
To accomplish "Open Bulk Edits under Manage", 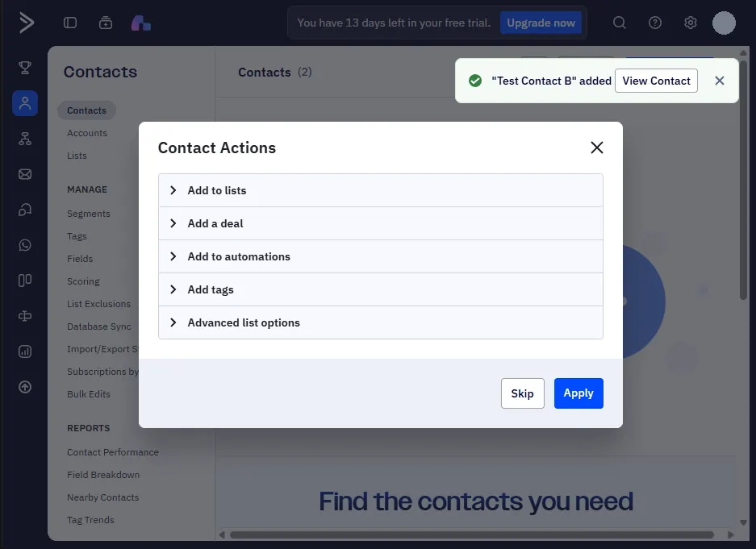I will tap(88, 394).
